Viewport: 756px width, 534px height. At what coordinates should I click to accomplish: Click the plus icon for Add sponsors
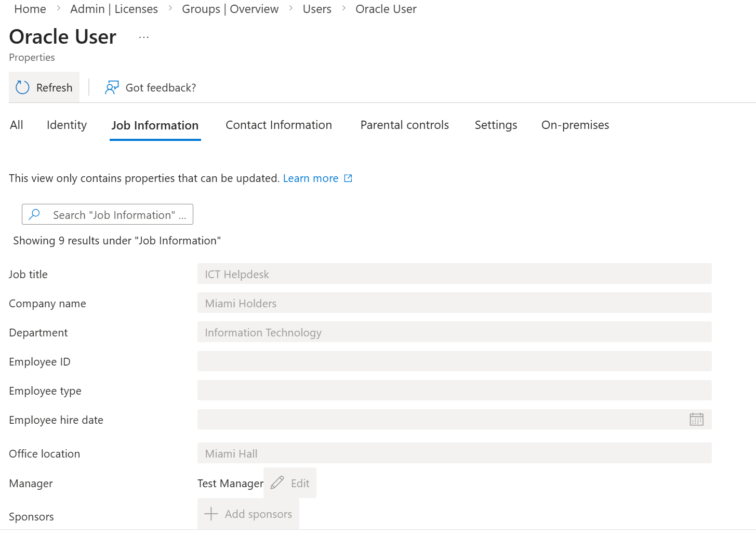(211, 514)
